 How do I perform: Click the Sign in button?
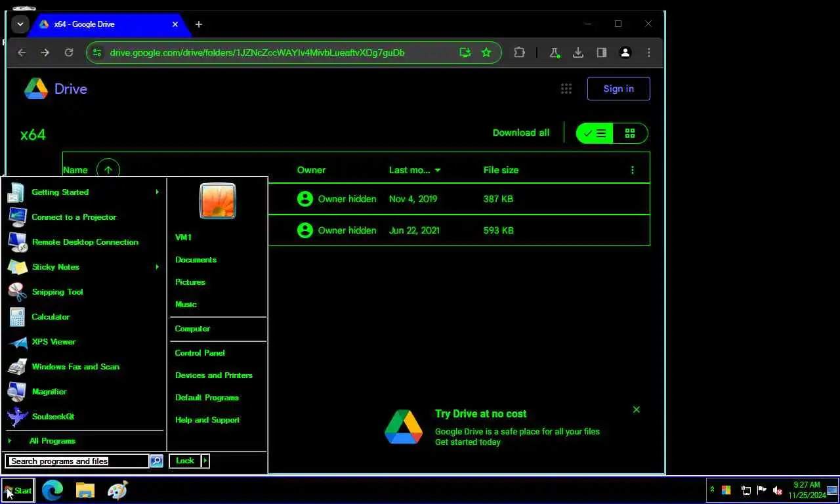(618, 89)
